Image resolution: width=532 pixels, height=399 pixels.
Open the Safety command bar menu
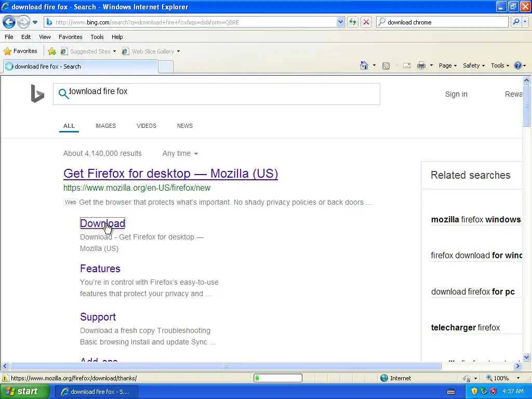474,65
